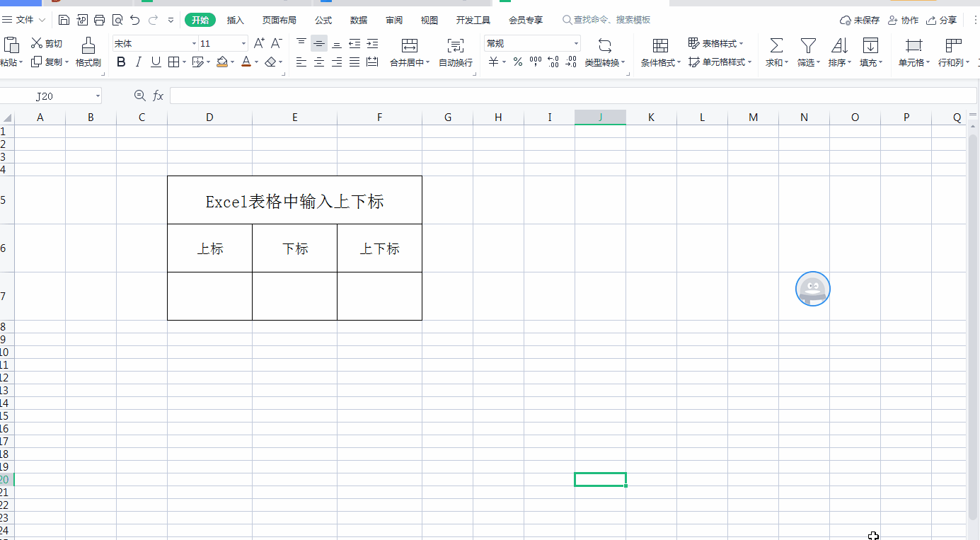980x540 pixels.
Task: Open the 公式 formulas tab
Action: pyautogui.click(x=323, y=19)
